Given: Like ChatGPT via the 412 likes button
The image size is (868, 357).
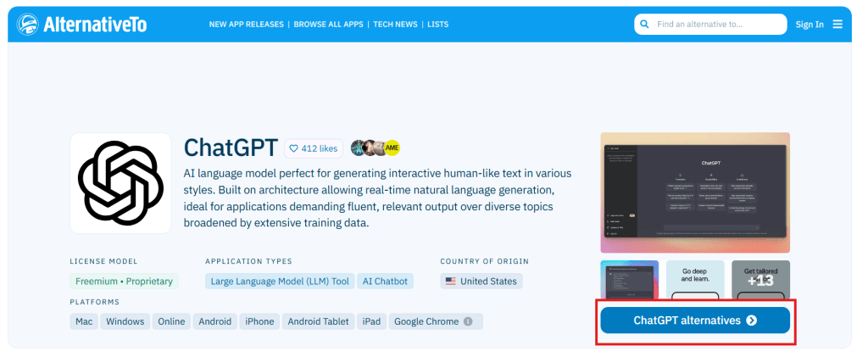Looking at the screenshot, I should [314, 148].
